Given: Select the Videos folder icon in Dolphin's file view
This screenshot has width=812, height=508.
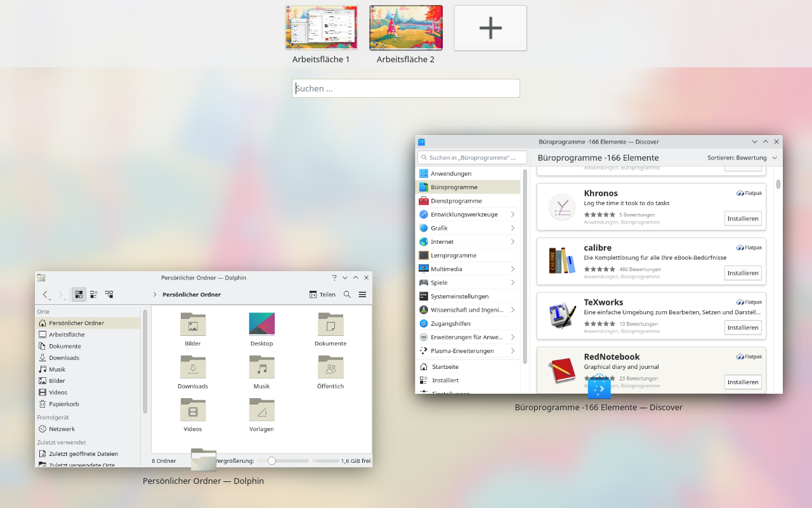Looking at the screenshot, I should pyautogui.click(x=193, y=410).
